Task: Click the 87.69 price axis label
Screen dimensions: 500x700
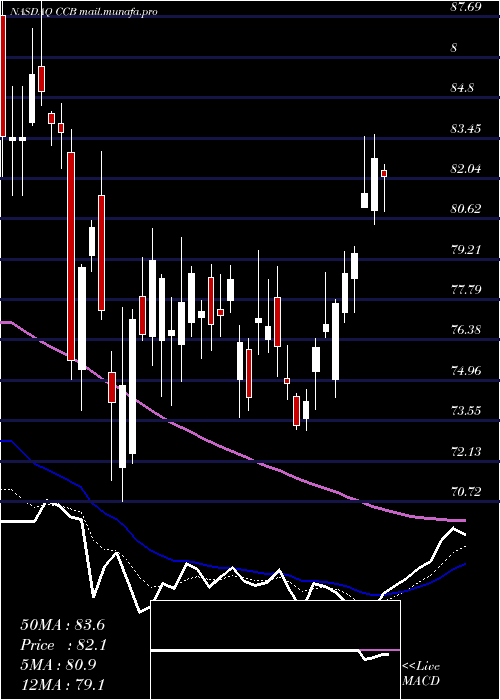Action: pos(466,7)
